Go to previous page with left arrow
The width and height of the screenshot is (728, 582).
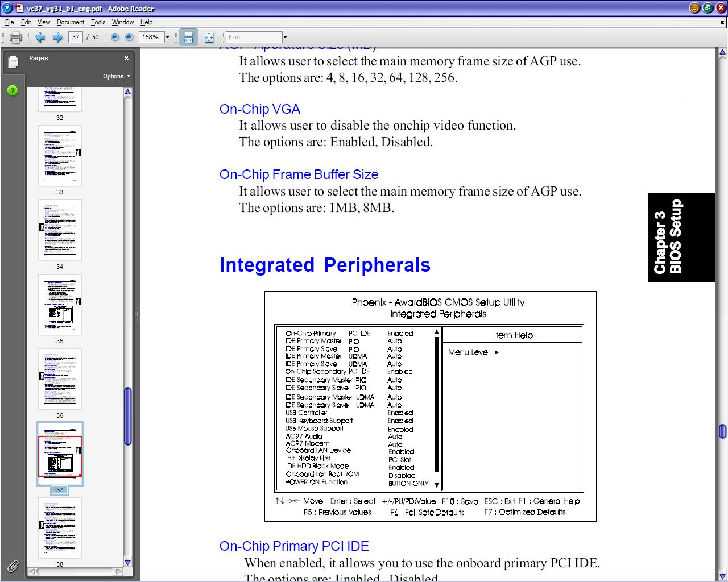tap(40, 38)
